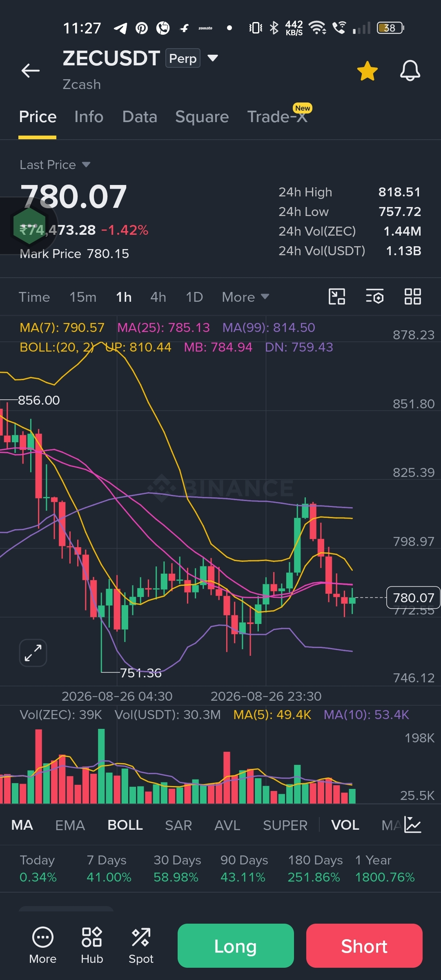Select the 1D chart interval

click(x=194, y=297)
